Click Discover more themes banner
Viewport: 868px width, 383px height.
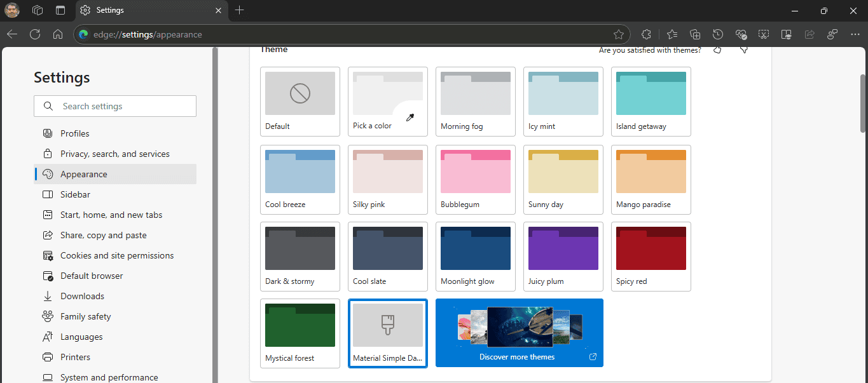click(519, 333)
